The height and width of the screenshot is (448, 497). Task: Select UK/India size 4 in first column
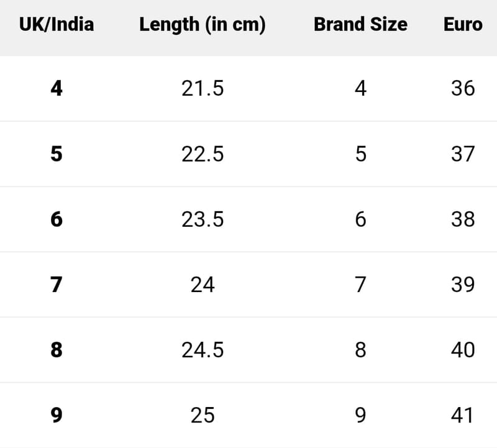[x=57, y=89]
